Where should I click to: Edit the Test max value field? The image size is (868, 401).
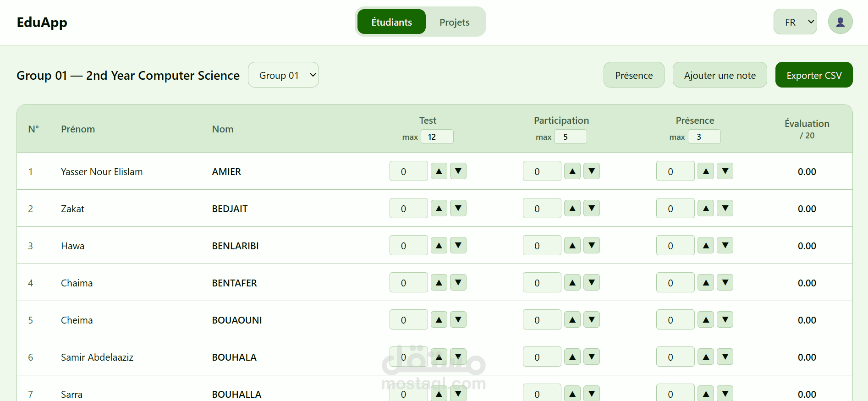437,137
